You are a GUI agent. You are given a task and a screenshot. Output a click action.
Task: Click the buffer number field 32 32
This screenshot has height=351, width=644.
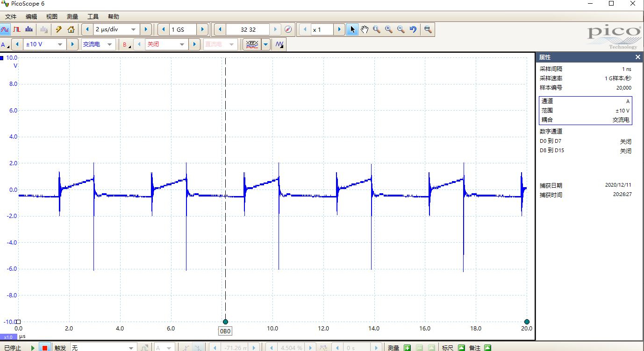(x=248, y=29)
